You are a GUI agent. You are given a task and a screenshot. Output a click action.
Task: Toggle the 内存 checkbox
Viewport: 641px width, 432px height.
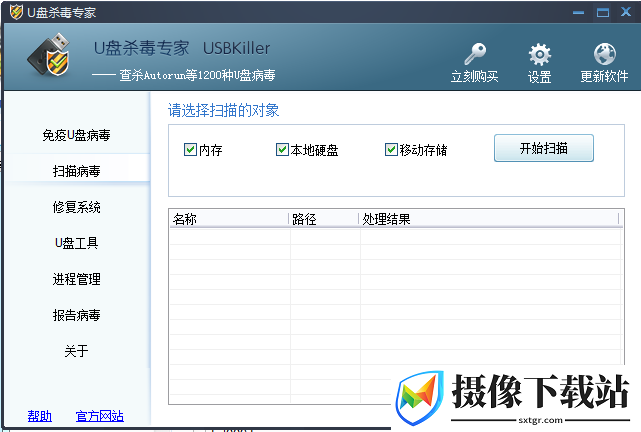(x=190, y=150)
